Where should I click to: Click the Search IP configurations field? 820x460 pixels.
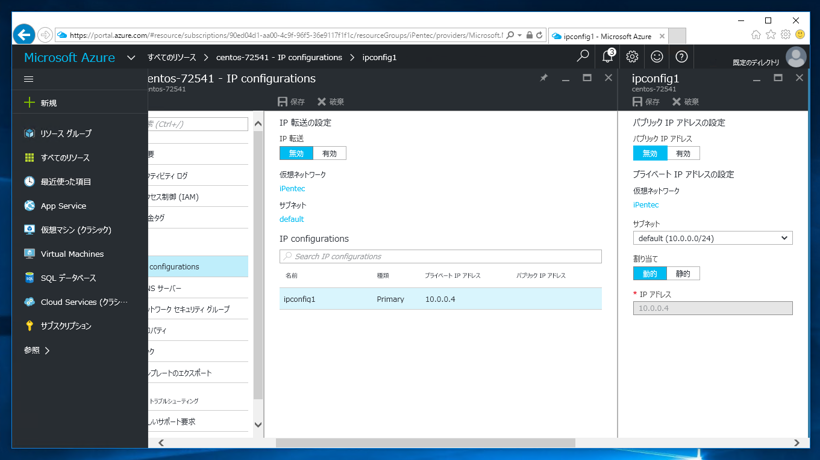[x=440, y=256]
